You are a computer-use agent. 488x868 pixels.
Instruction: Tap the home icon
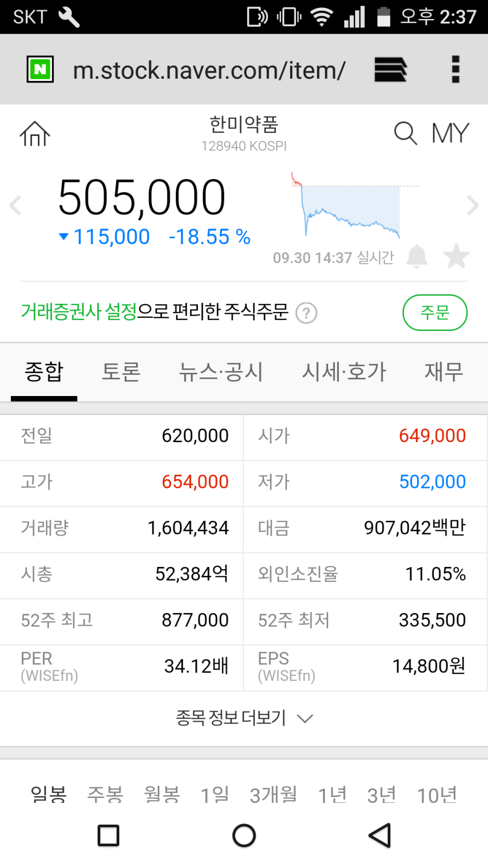tap(35, 133)
